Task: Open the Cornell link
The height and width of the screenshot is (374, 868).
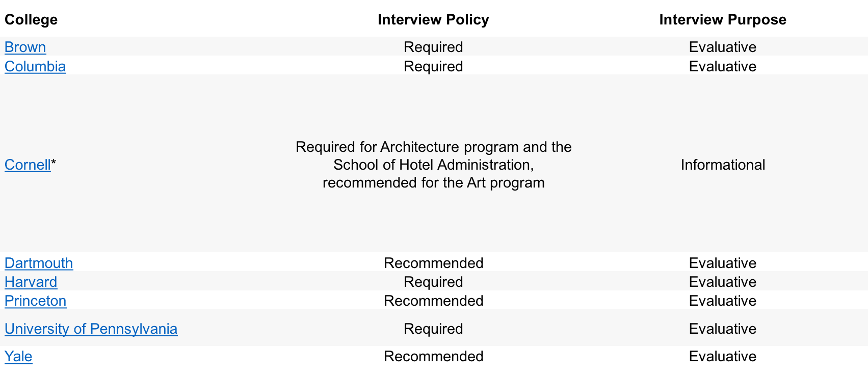Action: 28,165
